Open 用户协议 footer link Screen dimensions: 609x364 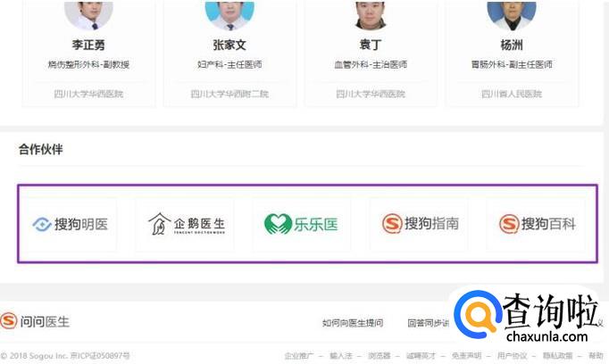pos(512,355)
